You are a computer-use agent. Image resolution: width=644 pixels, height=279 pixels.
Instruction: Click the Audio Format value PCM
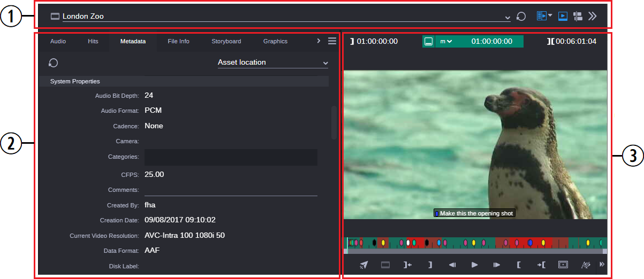tap(153, 111)
